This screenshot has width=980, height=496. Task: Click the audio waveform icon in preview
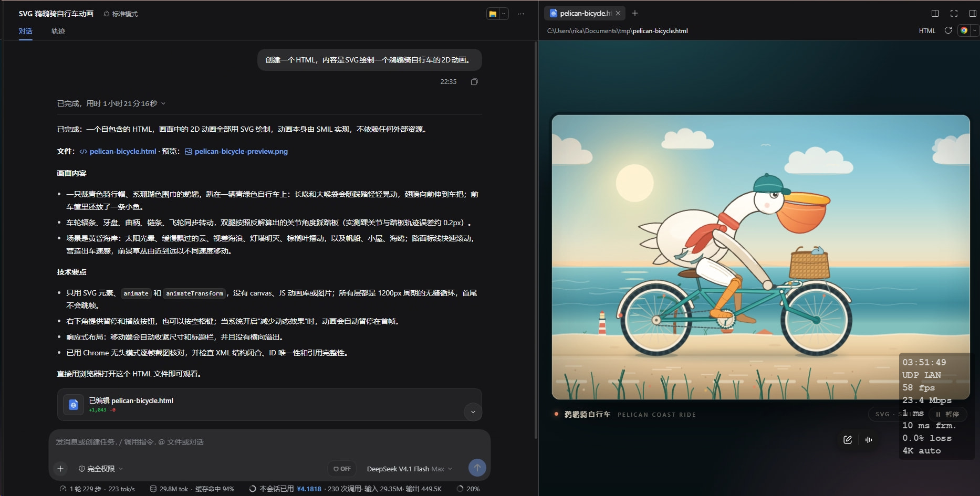[869, 440]
